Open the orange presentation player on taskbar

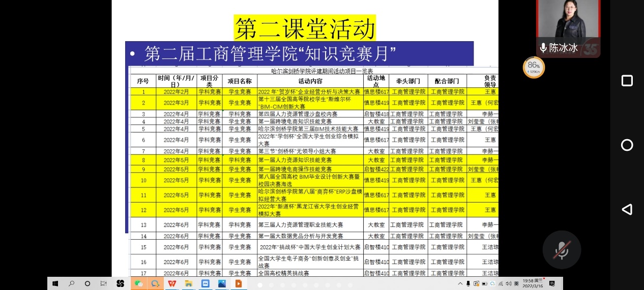click(239, 283)
